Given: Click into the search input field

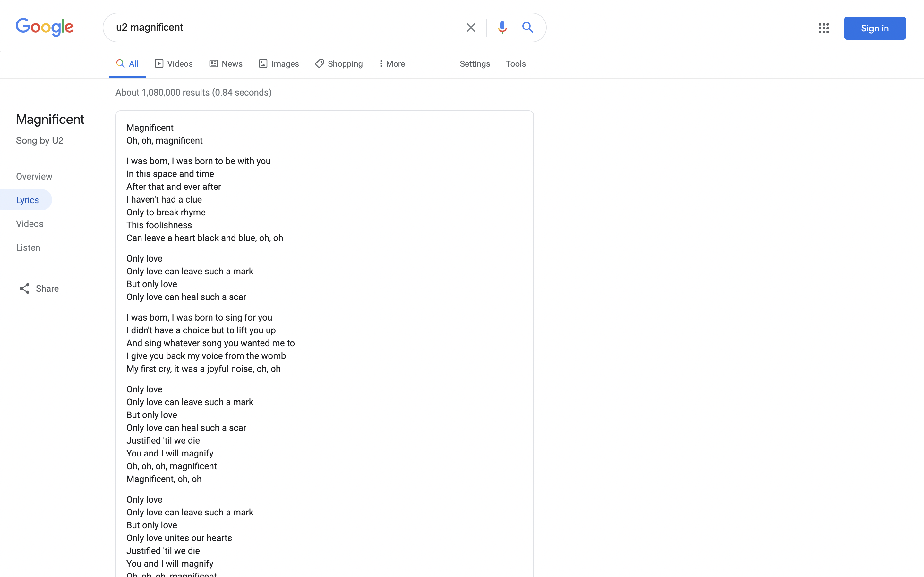Looking at the screenshot, I should pos(283,28).
